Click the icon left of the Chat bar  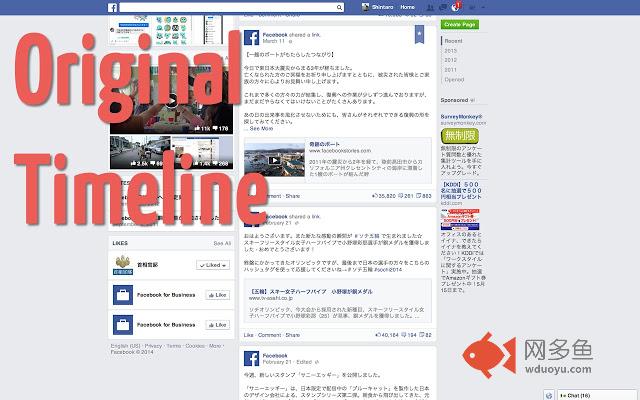tap(549, 395)
